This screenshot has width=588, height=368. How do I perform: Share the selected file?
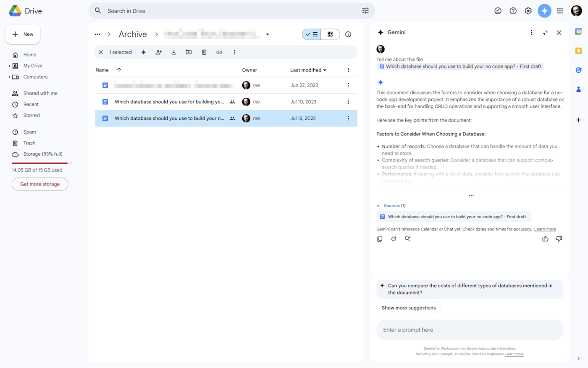tap(159, 52)
